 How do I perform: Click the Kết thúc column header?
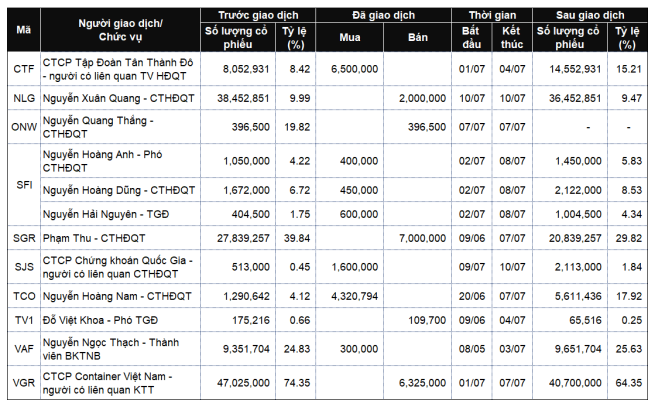point(512,37)
